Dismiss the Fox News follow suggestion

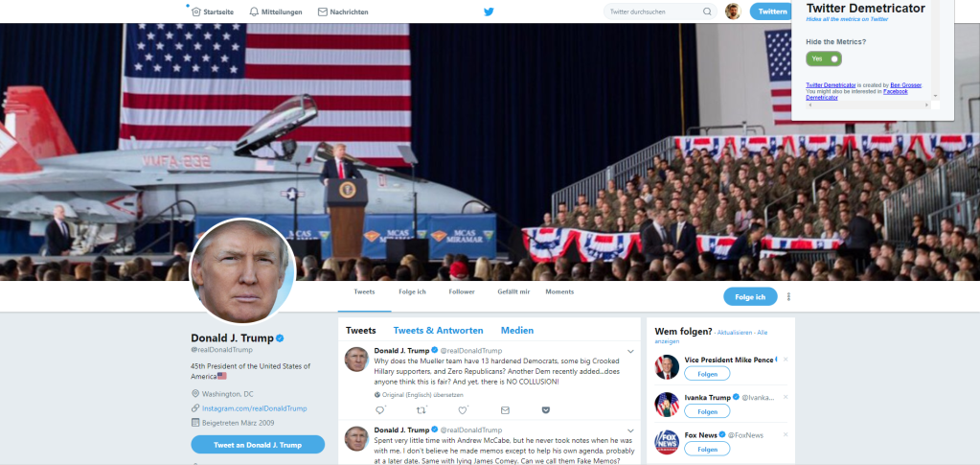[x=786, y=434]
